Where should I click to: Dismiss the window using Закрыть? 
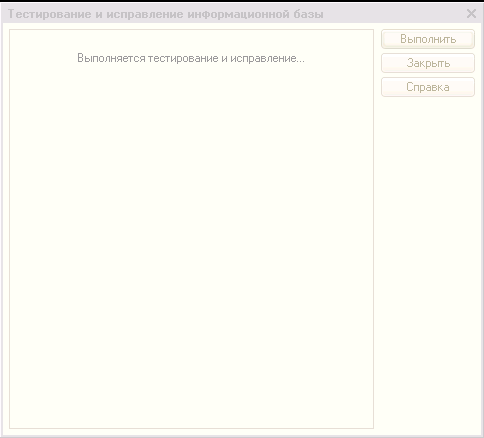(x=428, y=63)
